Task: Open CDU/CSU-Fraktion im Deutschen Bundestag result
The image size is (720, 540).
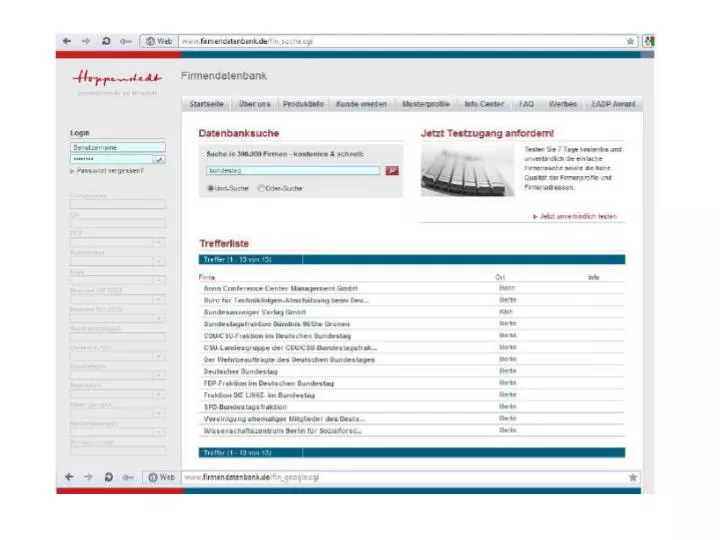Action: point(277,336)
